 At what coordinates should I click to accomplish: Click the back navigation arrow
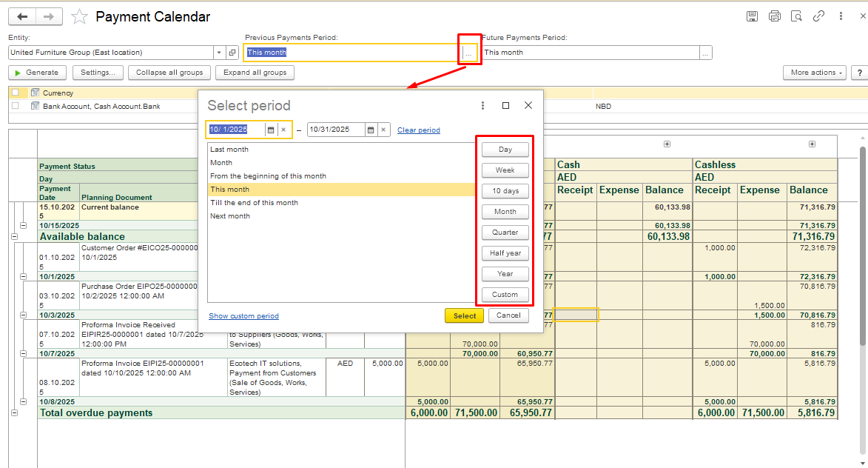(22, 16)
